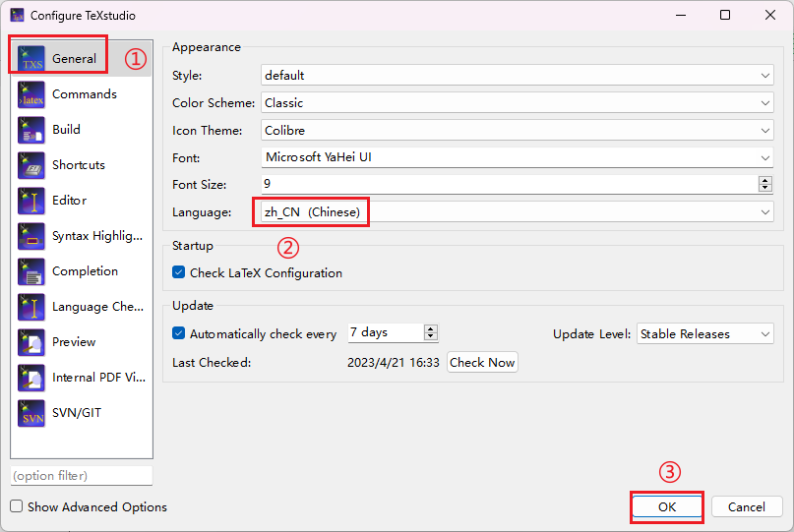Viewport: 794px width, 532px height.
Task: Select the Editor label in sidebar
Action: [70, 201]
